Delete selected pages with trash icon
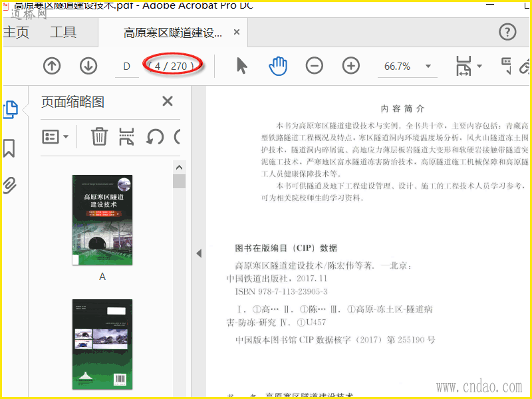This screenshot has height=399, width=532. (99, 136)
